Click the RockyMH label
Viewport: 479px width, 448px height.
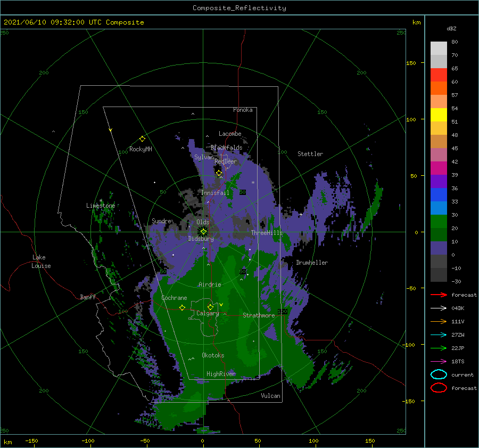(141, 149)
